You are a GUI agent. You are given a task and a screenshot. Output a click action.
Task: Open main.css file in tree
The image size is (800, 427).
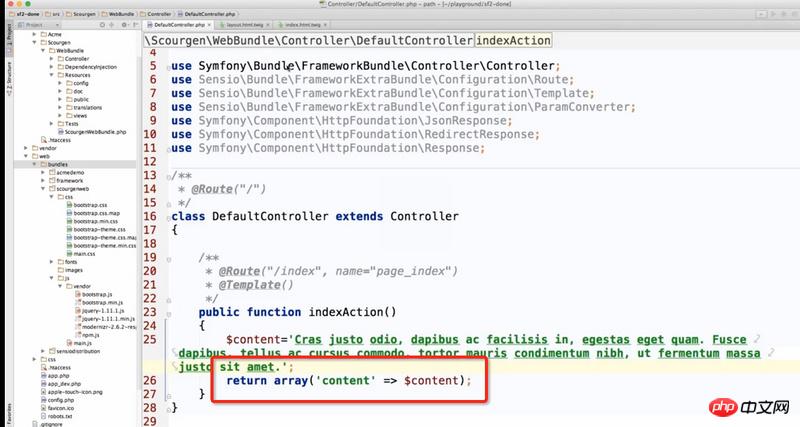click(x=81, y=254)
